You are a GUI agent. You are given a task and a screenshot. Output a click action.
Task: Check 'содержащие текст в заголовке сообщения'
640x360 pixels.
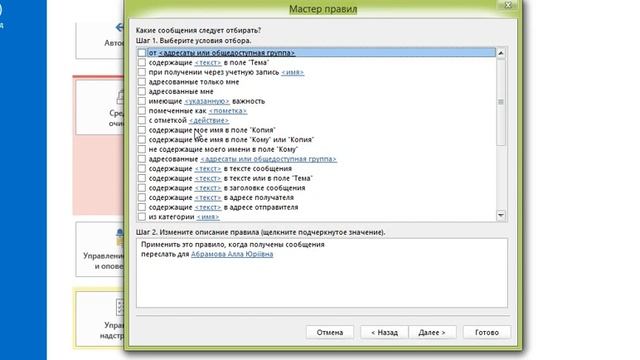tap(142, 188)
